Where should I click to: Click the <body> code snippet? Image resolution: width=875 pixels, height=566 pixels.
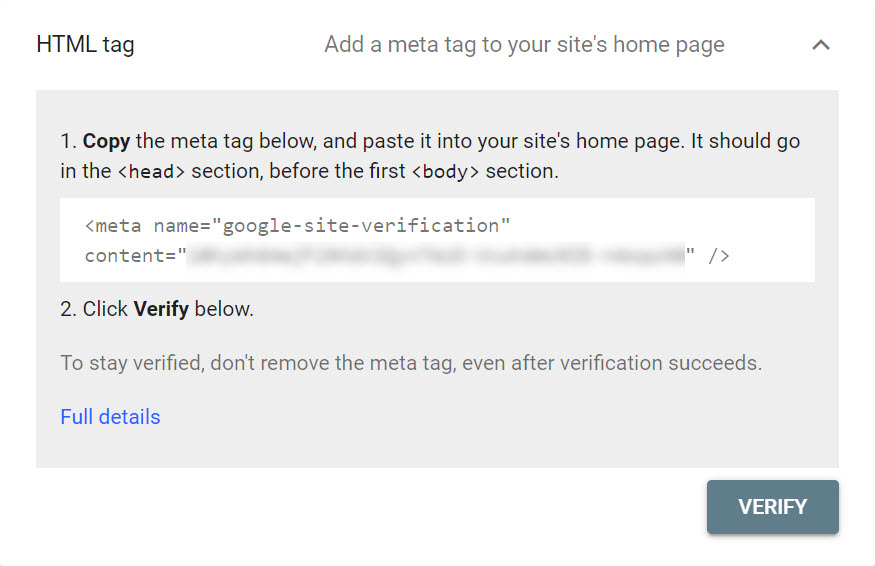(445, 171)
